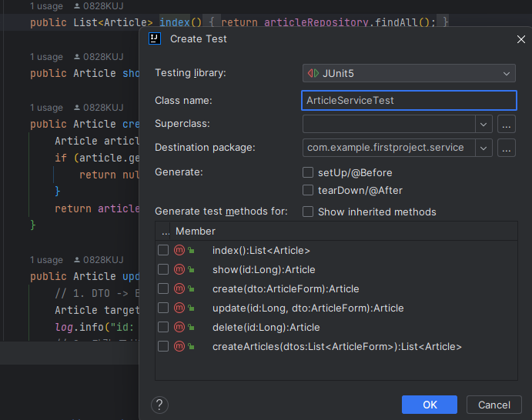Expand the Destination package dropdown arrow
Screen dimensions: 532x420
coord(483,148)
